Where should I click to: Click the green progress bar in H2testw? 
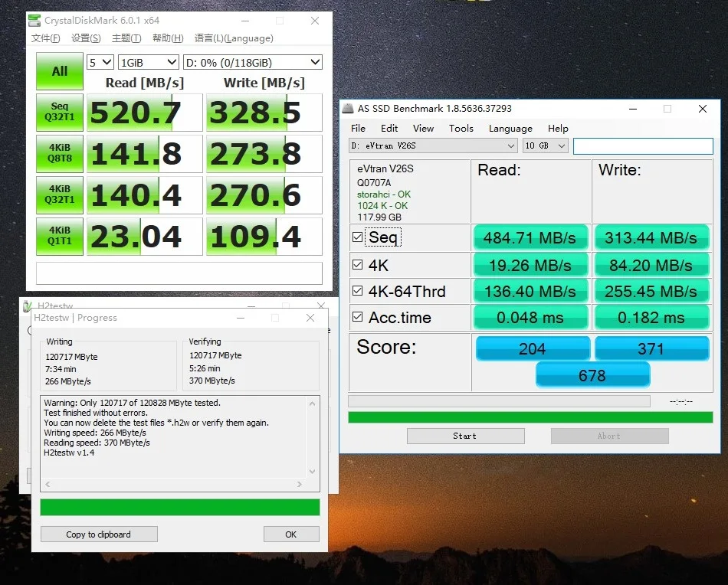[180, 507]
